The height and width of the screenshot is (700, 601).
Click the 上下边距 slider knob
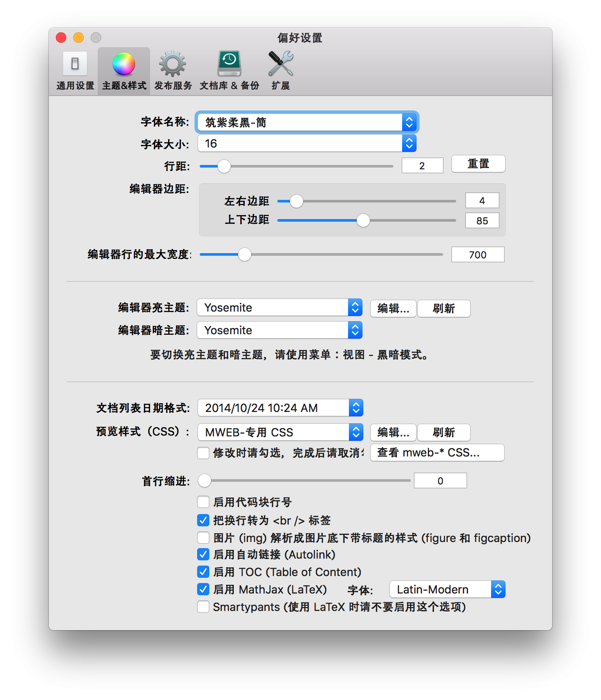click(x=363, y=220)
